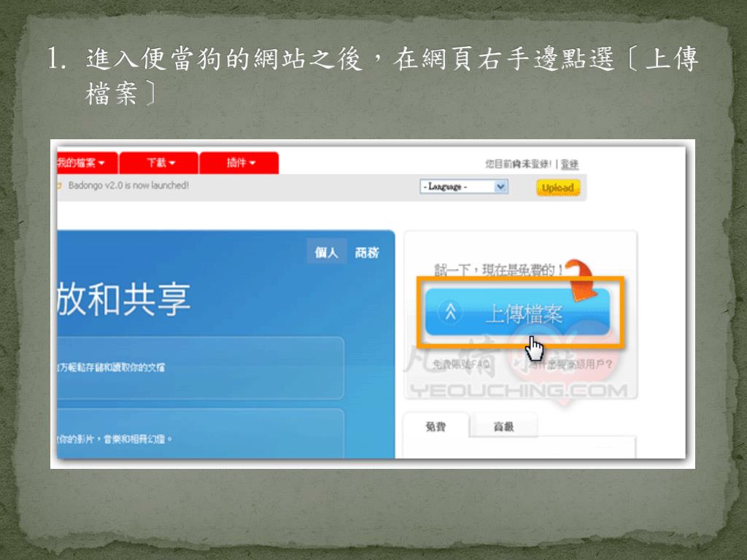Switch to the 商務 tab
Viewport: 747px width, 560px height.
[366, 252]
